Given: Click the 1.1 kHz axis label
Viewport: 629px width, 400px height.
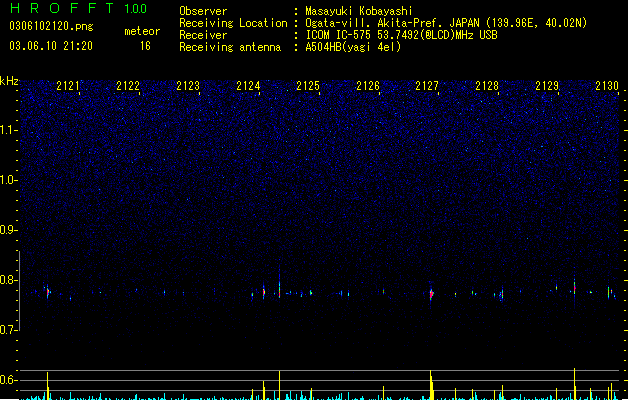Looking at the screenshot, I should [9, 130].
